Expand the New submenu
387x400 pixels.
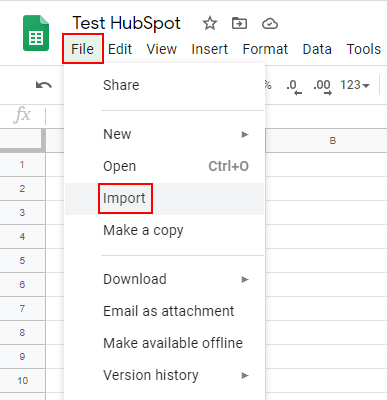[165, 134]
